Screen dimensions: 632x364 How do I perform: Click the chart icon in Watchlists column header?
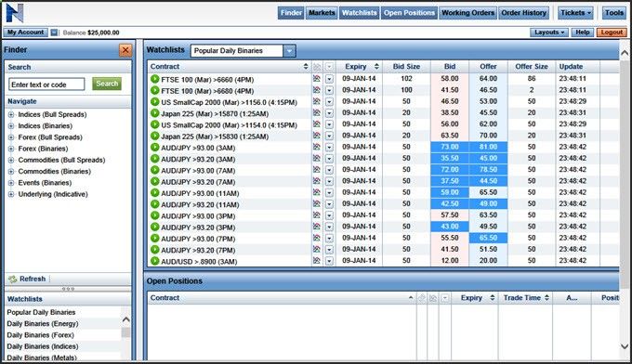[x=317, y=67]
